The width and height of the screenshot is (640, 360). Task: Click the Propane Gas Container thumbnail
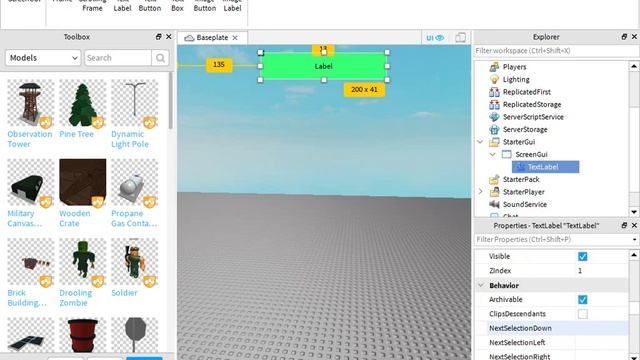click(x=135, y=182)
